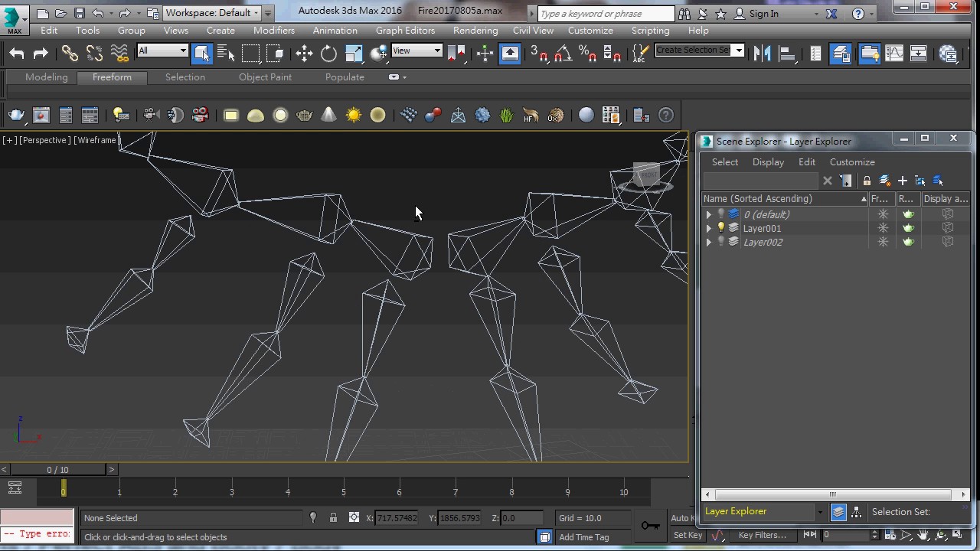Toggle Percent Snap in main toolbar

tap(587, 53)
